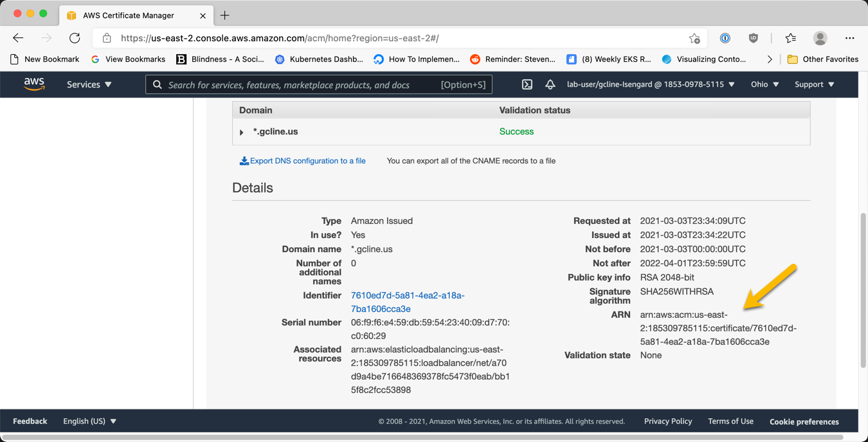Image resolution: width=868 pixels, height=442 pixels.
Task: Click the site security padlock in address bar
Action: pyautogui.click(x=107, y=38)
